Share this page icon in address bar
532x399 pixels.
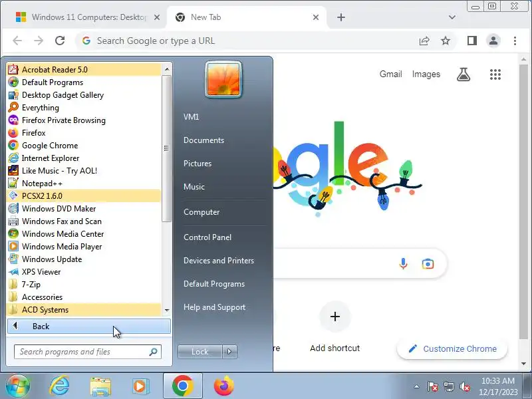click(424, 41)
